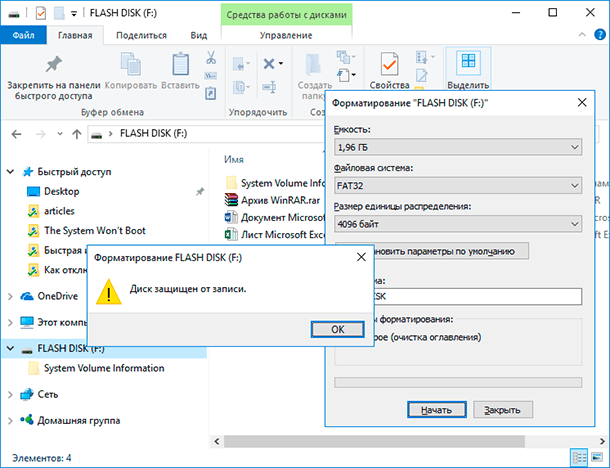Click the Paste shortcut icon
The height and width of the screenshot is (468, 610).
click(x=210, y=93)
